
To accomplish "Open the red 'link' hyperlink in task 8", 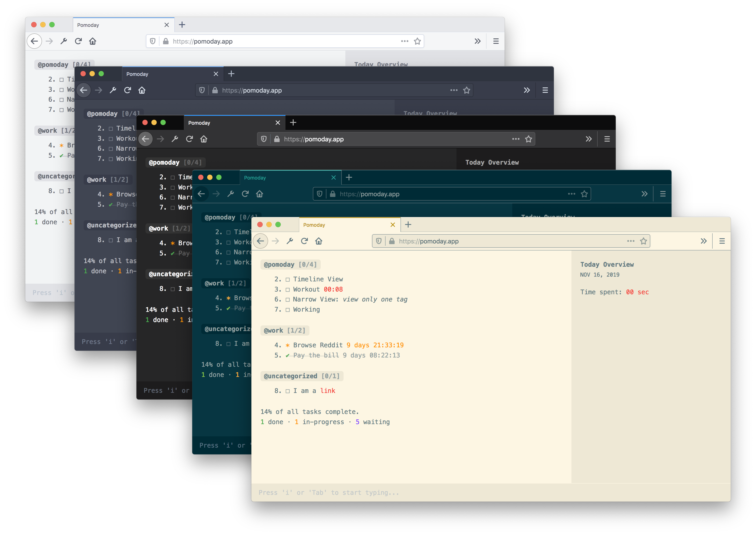I will 328,391.
